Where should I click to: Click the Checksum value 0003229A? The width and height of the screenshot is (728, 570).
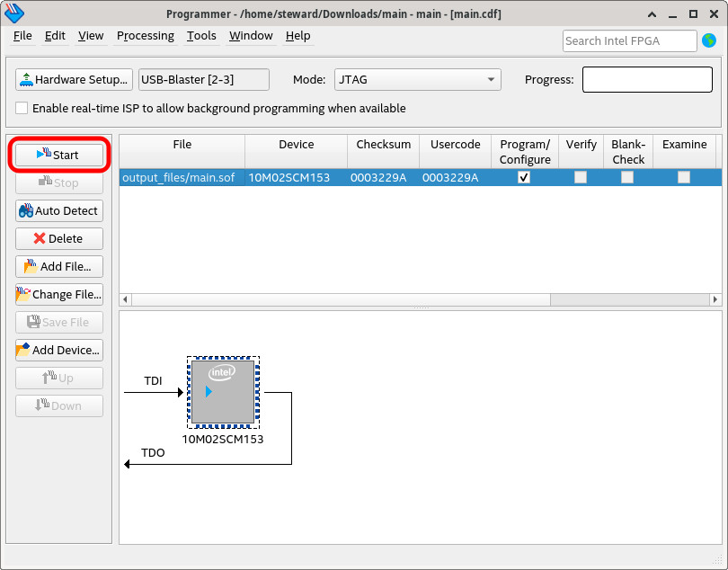[383, 177]
